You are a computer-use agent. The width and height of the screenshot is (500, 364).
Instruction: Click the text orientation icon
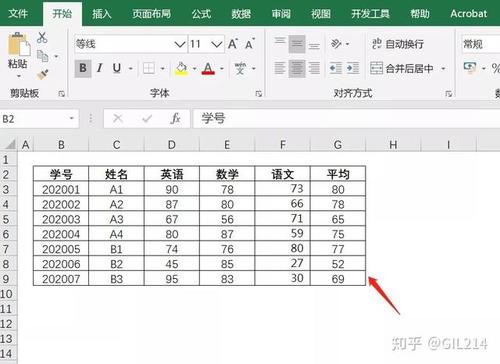(x=336, y=44)
